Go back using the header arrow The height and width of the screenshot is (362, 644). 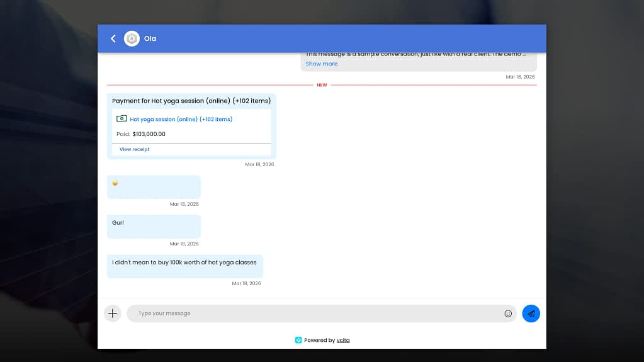(x=113, y=38)
